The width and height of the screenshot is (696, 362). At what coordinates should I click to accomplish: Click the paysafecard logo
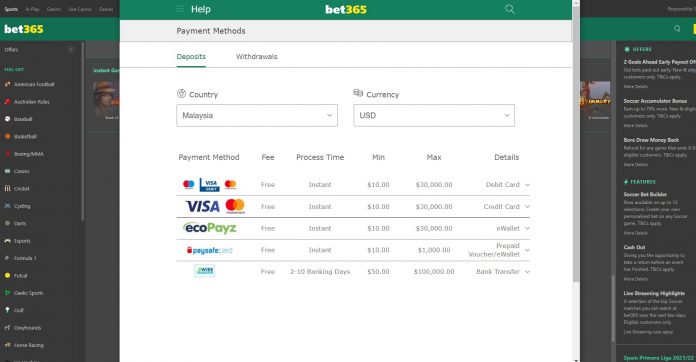click(x=210, y=250)
